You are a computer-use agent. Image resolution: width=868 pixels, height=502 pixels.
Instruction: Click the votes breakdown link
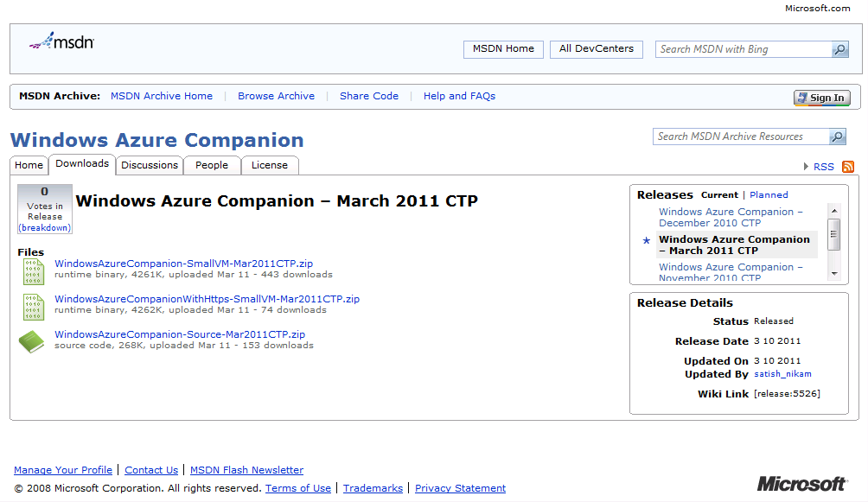45,227
